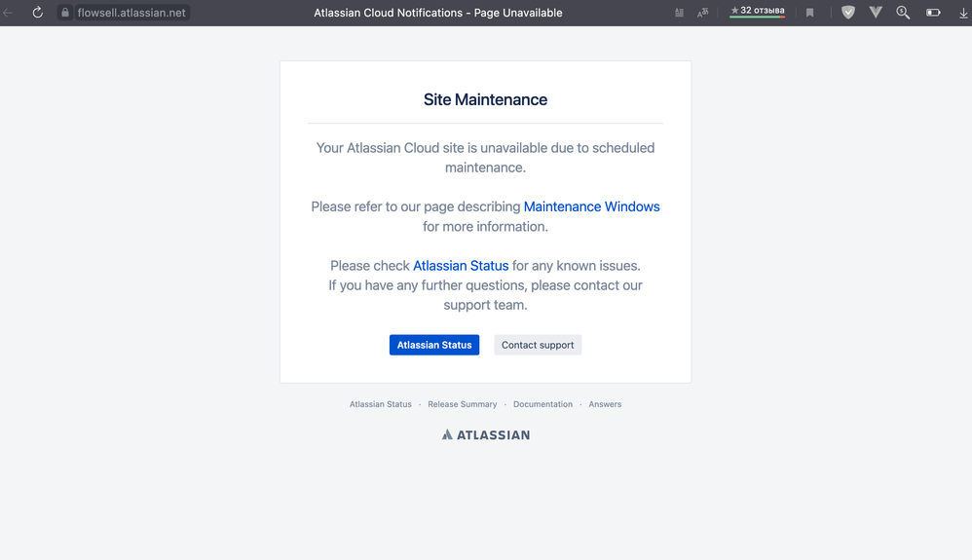
Task: Open Answers footer link
Action: pos(605,404)
